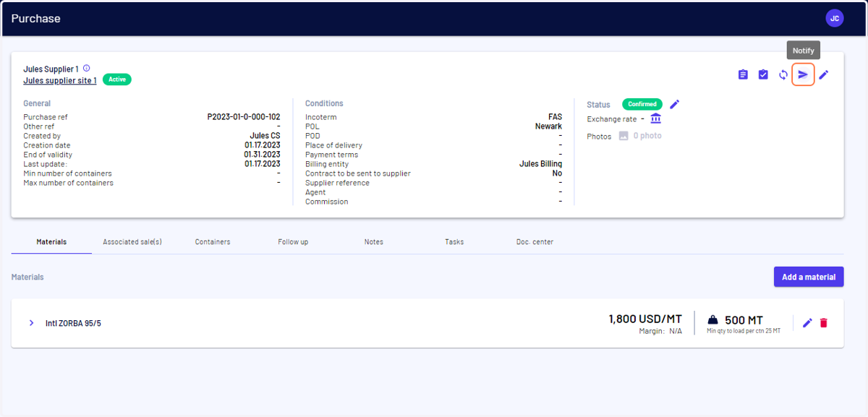Open the Tasks tab
Viewport: 868px width, 417px height.
pyautogui.click(x=454, y=242)
